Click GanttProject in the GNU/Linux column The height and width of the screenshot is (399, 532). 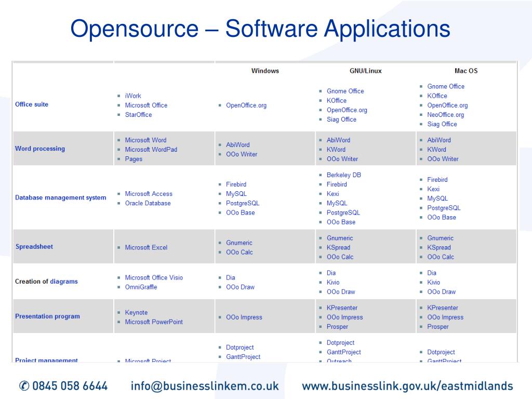coord(344,352)
